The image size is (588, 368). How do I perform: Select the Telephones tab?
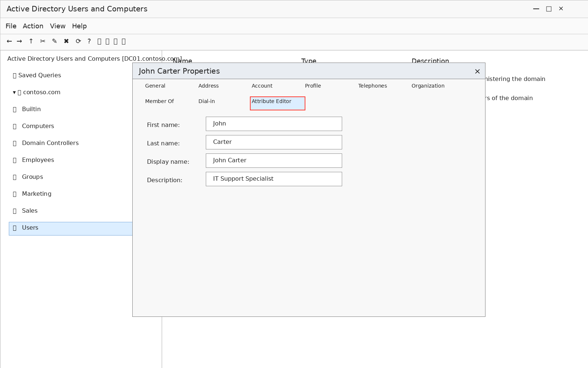coord(373,86)
